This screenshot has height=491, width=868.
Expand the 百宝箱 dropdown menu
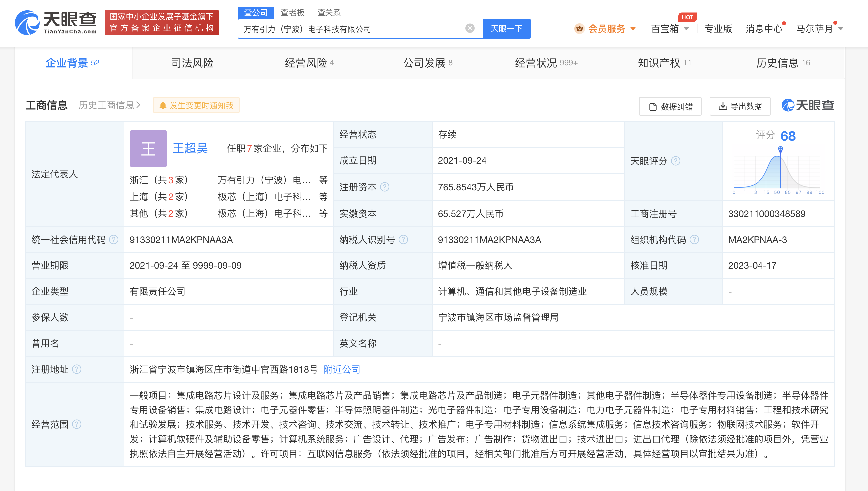coord(670,29)
